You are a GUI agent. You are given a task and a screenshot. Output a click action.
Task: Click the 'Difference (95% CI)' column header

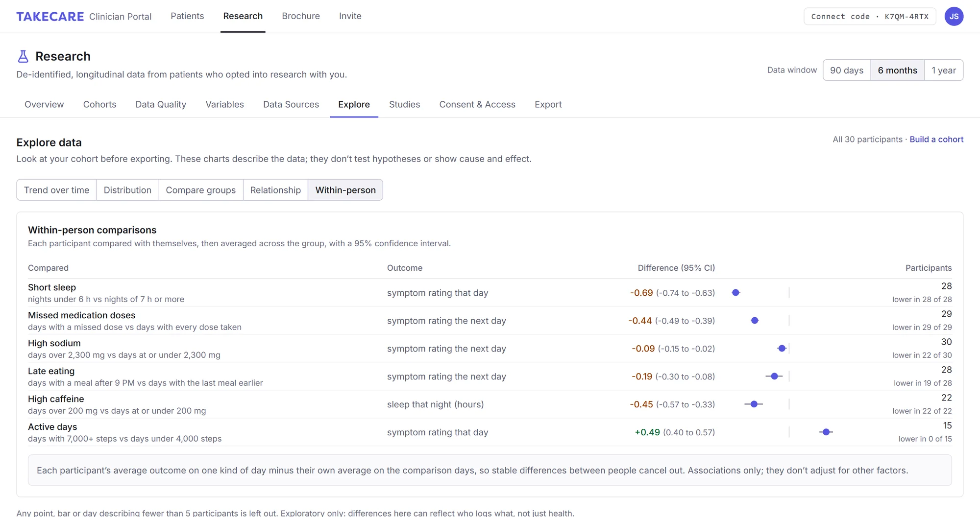(676, 268)
